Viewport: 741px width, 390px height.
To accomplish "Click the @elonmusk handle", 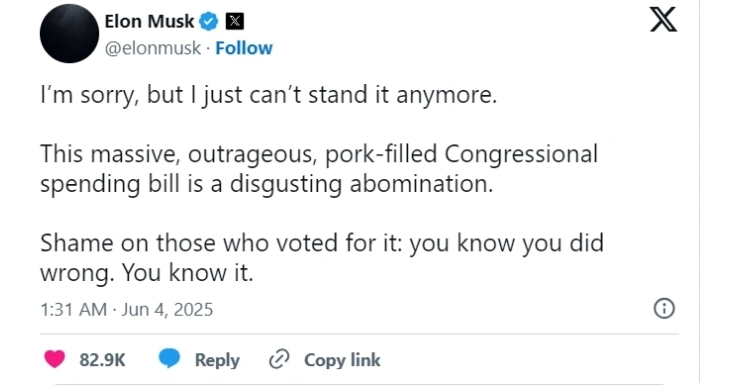I will pyautogui.click(x=153, y=48).
